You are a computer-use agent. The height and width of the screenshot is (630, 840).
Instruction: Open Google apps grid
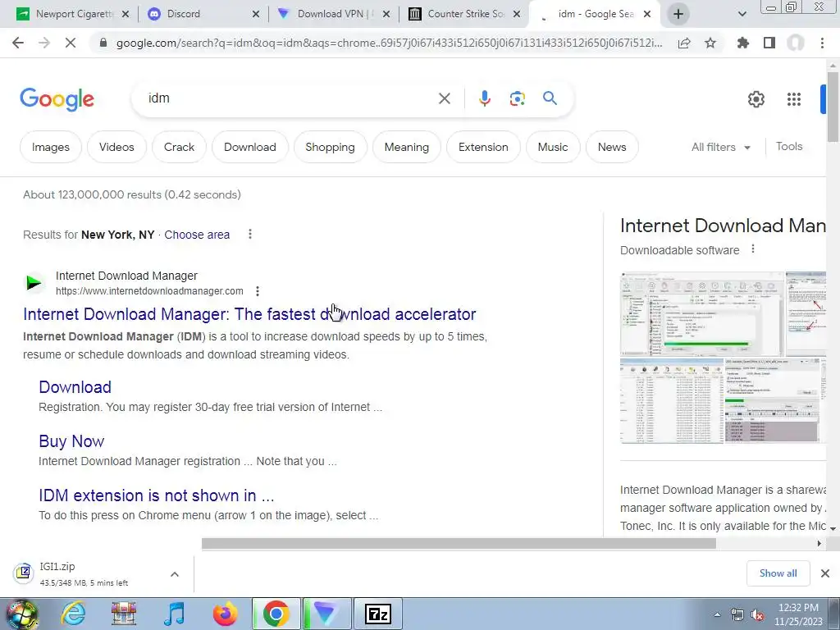point(794,99)
